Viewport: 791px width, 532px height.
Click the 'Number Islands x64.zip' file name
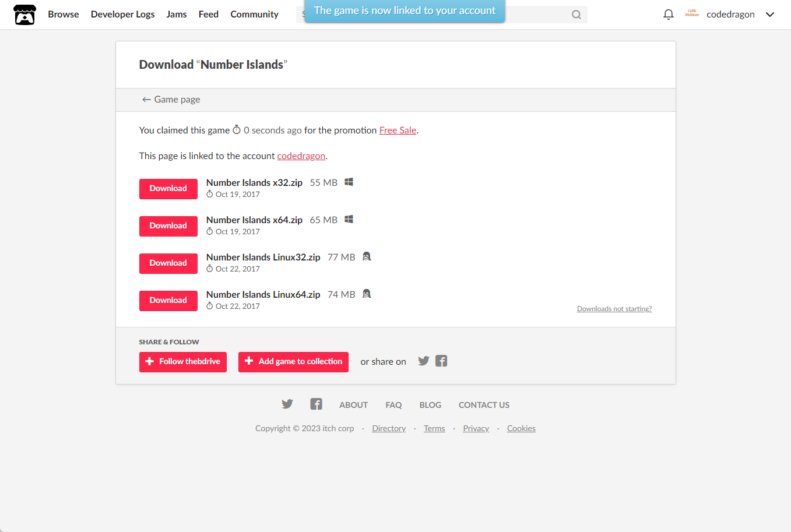(254, 220)
